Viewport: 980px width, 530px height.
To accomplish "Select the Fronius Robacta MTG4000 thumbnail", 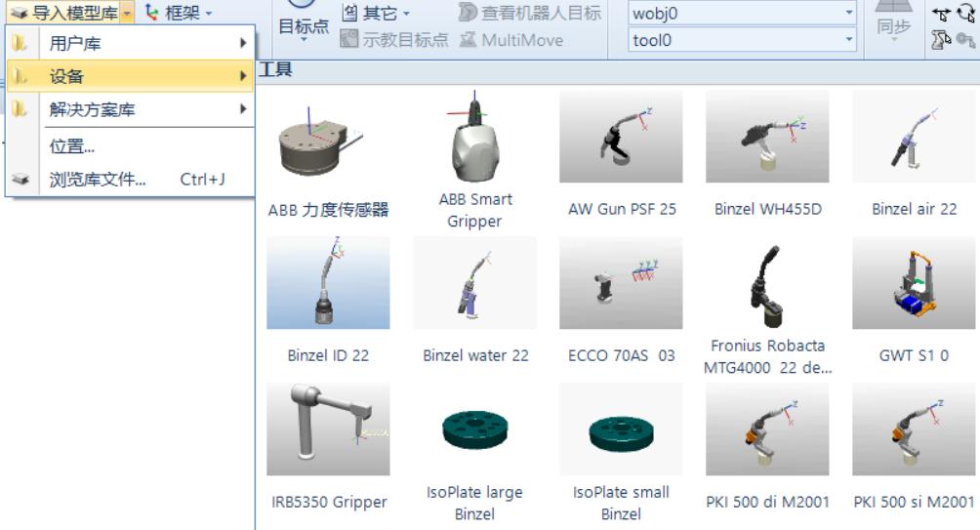I will 767,283.
